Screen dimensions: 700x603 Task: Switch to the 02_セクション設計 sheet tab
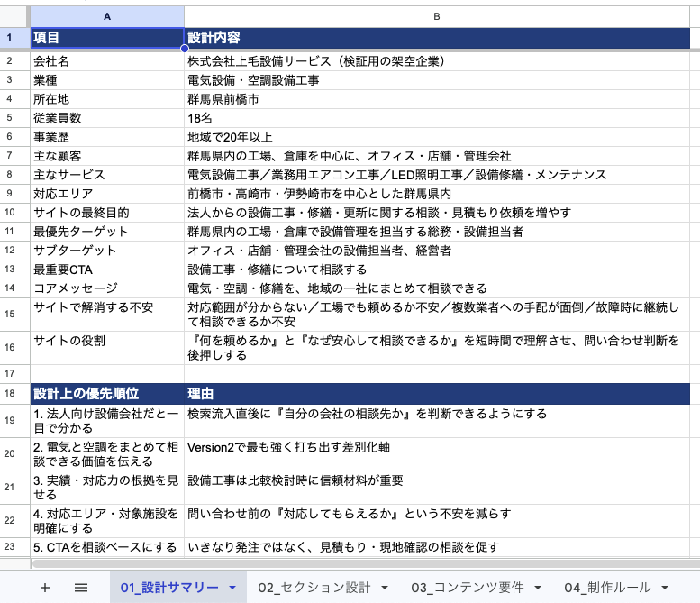click(x=314, y=588)
